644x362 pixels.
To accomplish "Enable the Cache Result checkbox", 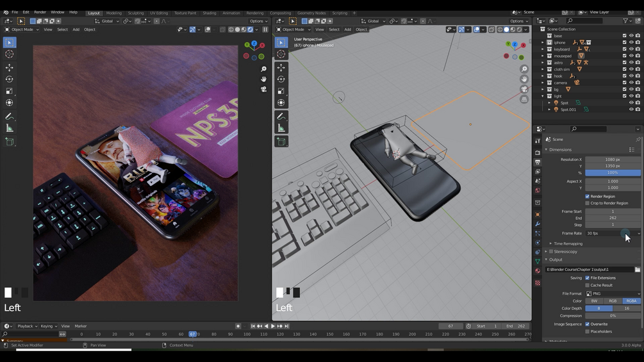I will coord(588,285).
